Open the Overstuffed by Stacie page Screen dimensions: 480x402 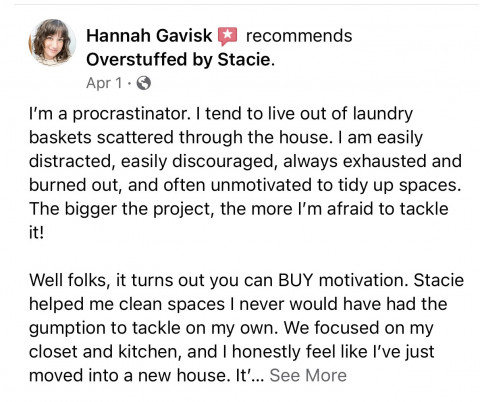tap(178, 60)
